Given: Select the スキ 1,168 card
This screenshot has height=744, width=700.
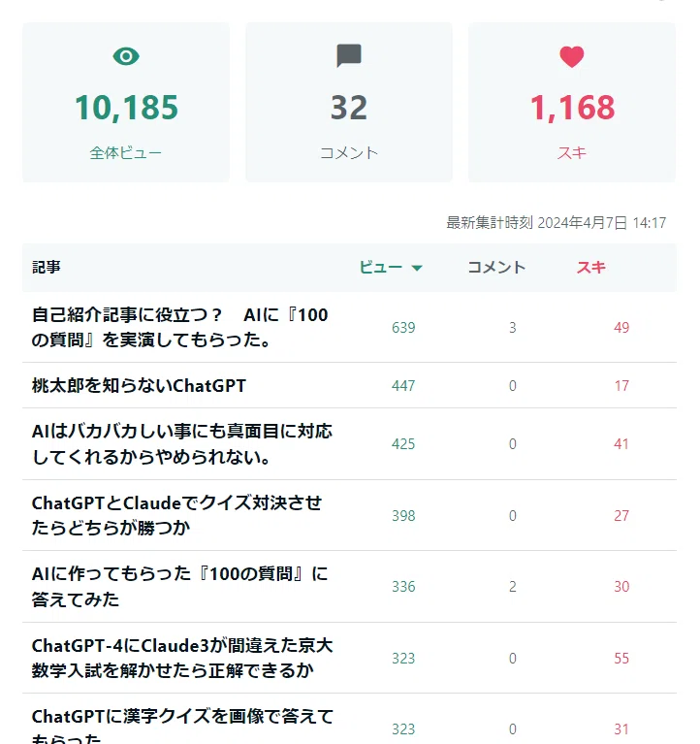Looking at the screenshot, I should click(572, 102).
